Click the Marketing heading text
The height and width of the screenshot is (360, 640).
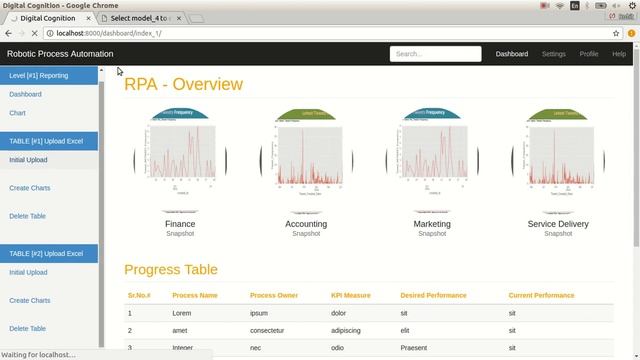click(x=432, y=224)
